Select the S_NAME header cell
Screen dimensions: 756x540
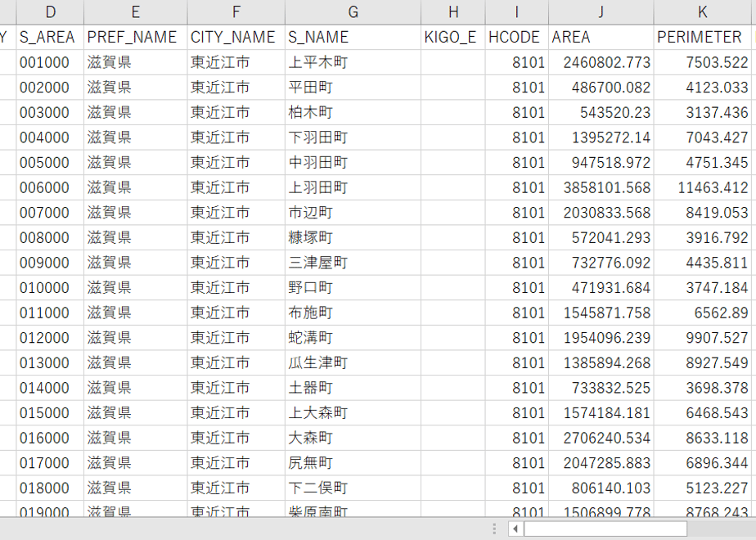point(353,37)
